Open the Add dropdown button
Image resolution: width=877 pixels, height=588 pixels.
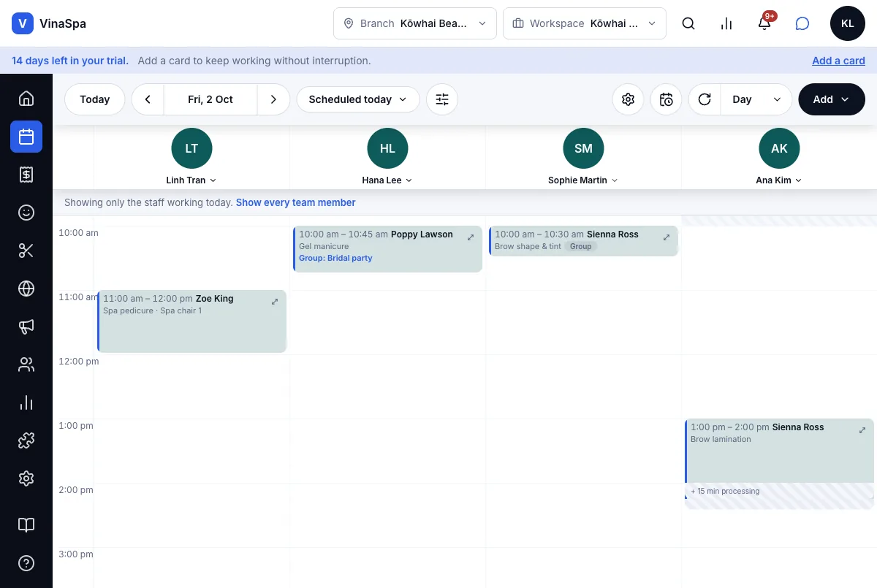click(x=832, y=99)
